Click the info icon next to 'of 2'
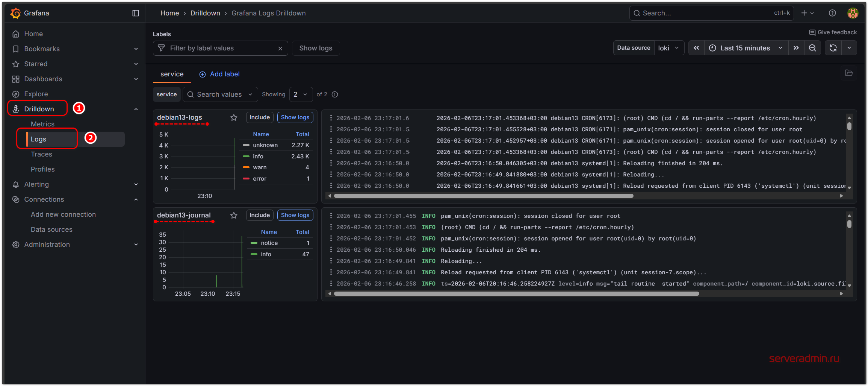The height and width of the screenshot is (386, 868). (335, 94)
